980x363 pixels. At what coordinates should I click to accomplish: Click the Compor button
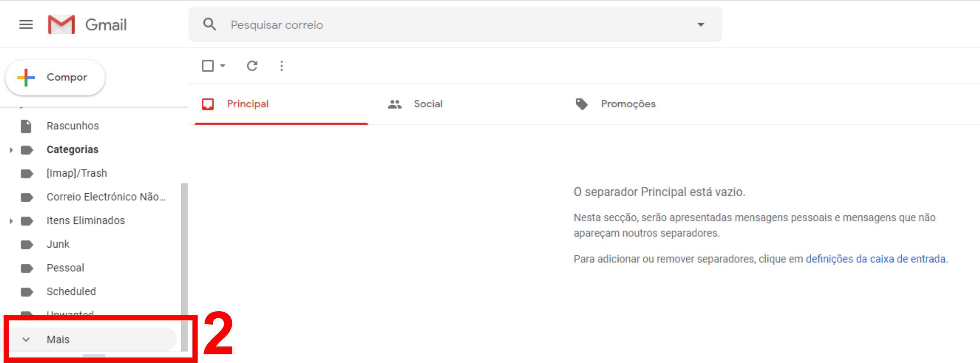[56, 77]
